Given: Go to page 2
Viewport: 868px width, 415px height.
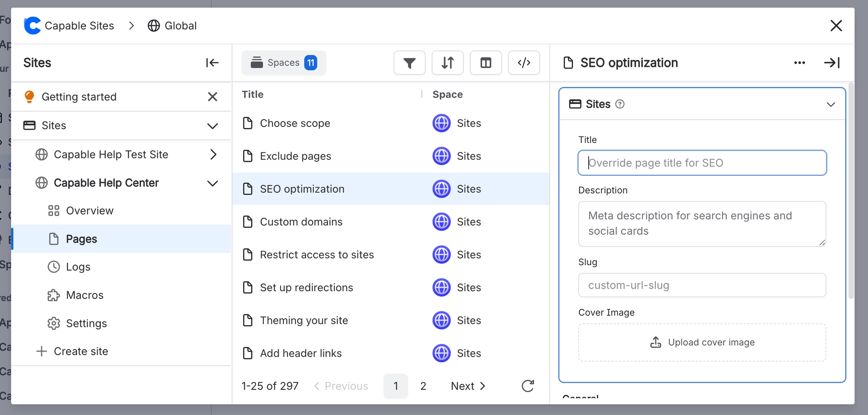Looking at the screenshot, I should (423, 386).
